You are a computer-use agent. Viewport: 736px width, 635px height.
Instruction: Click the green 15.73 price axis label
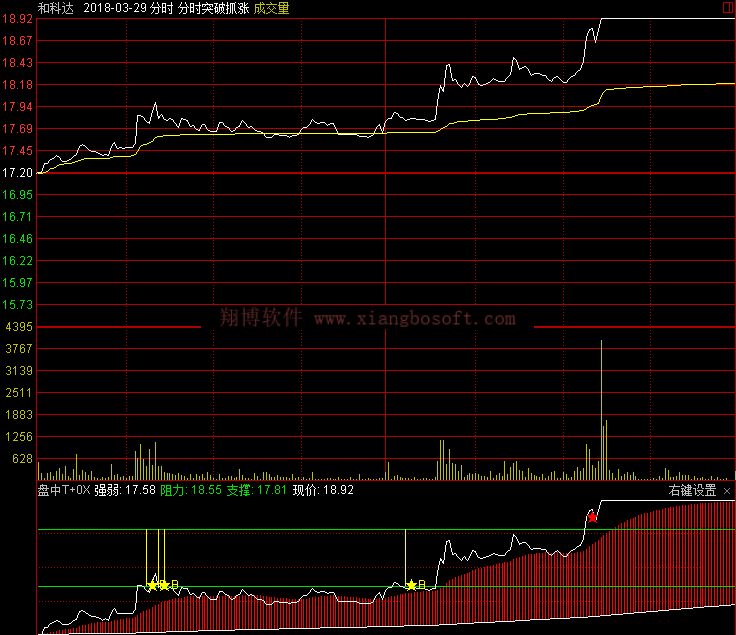coord(17,305)
